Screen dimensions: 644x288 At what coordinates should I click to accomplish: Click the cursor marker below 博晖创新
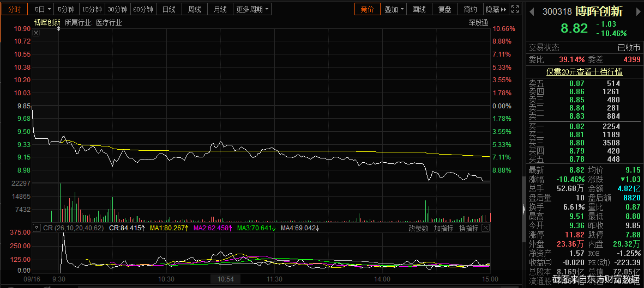pos(59,29)
